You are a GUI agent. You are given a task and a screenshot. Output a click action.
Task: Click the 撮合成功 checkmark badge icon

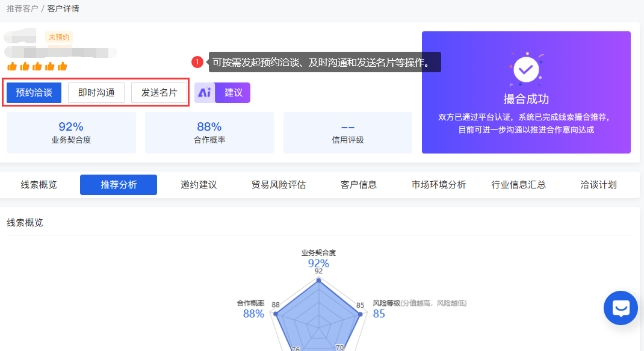pos(525,70)
